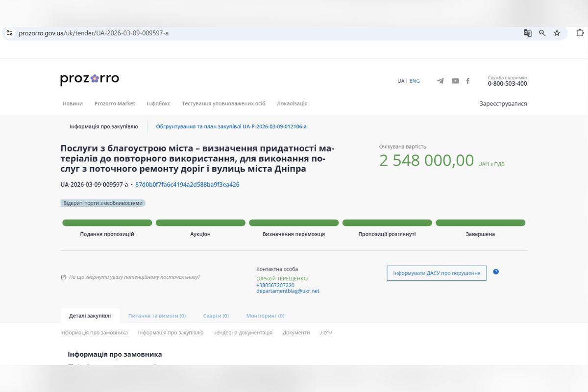Open site information icon in the address bar
Viewport: 588px width, 392px height.
pos(9,33)
